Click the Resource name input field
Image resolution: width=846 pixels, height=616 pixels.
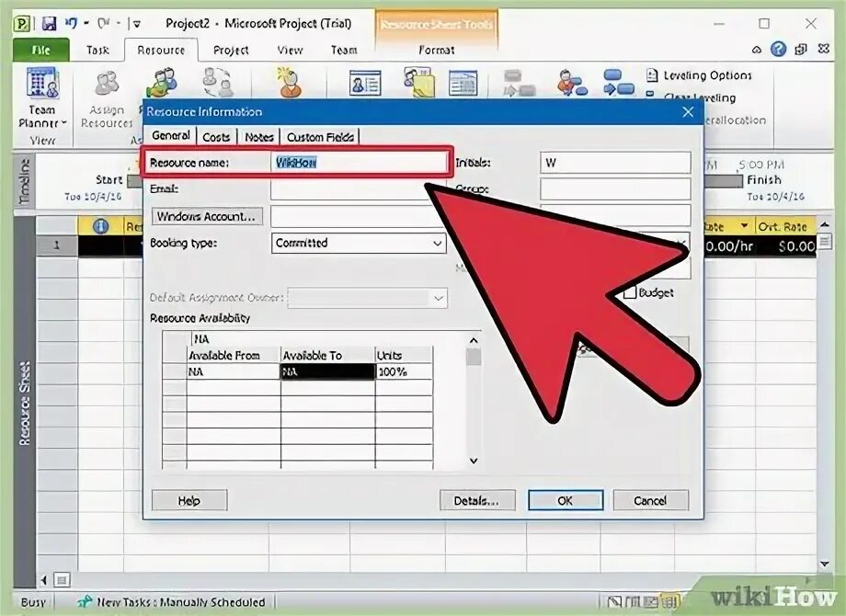point(359,163)
